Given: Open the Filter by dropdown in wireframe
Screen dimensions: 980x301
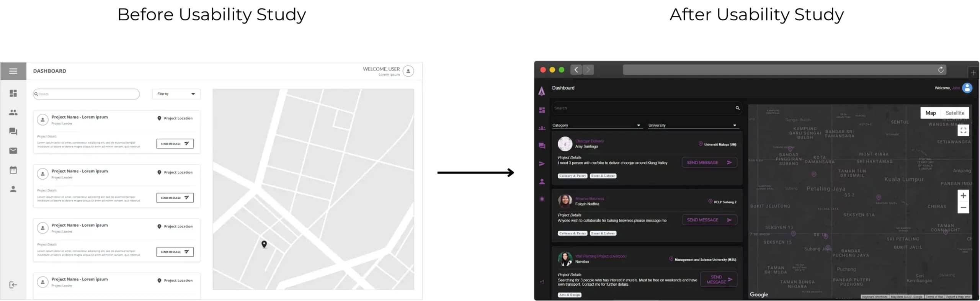Looking at the screenshot, I should 176,94.
